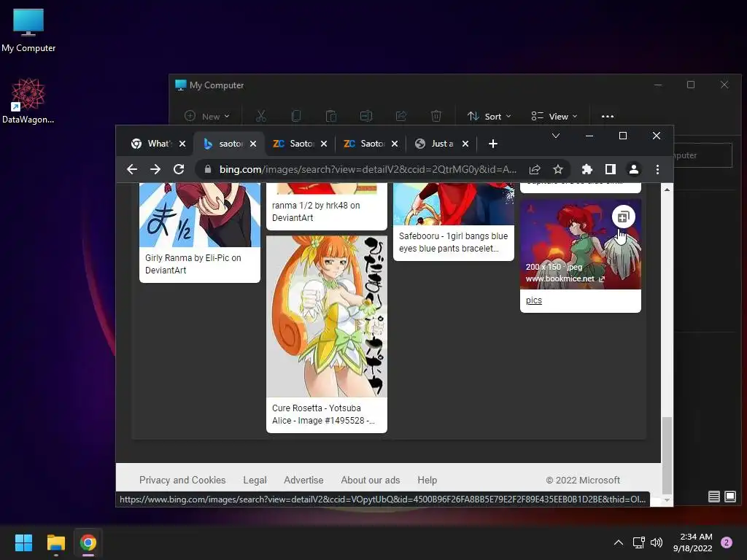Viewport: 747px width, 560px height.
Task: Open Chrome extensions puzzle icon
Action: 587,169
